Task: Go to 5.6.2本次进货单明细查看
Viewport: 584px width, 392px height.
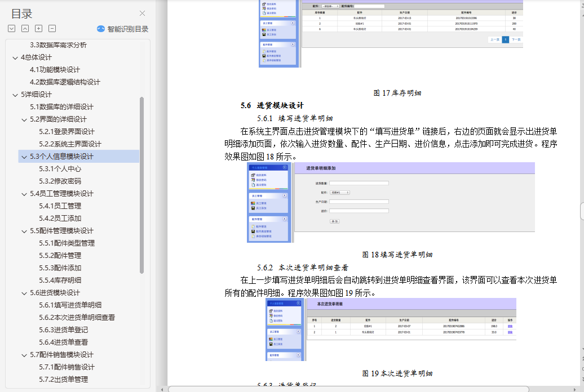Action: (x=77, y=317)
